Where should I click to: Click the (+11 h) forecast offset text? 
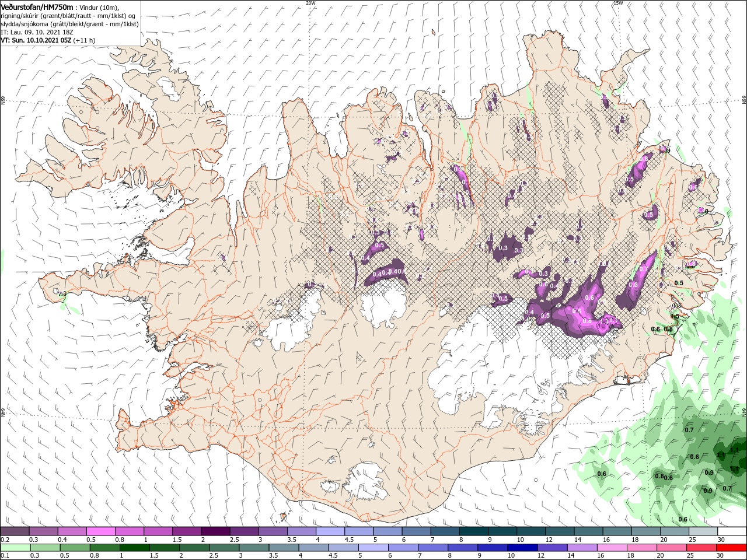85,40
